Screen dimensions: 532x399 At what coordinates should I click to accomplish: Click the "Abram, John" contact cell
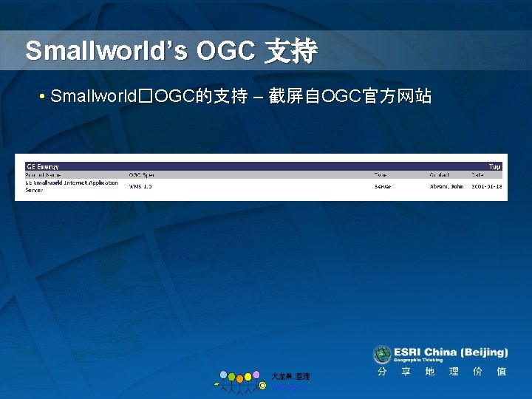pos(446,186)
